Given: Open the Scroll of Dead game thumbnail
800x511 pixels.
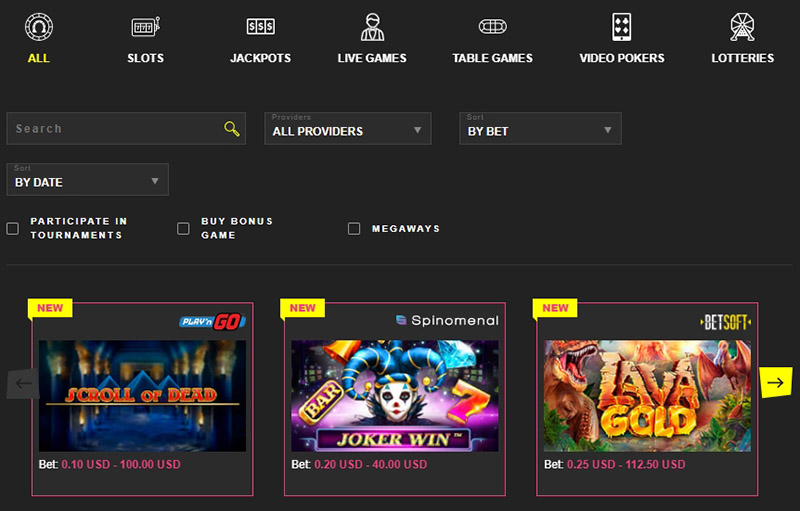Looking at the screenshot, I should (x=142, y=396).
